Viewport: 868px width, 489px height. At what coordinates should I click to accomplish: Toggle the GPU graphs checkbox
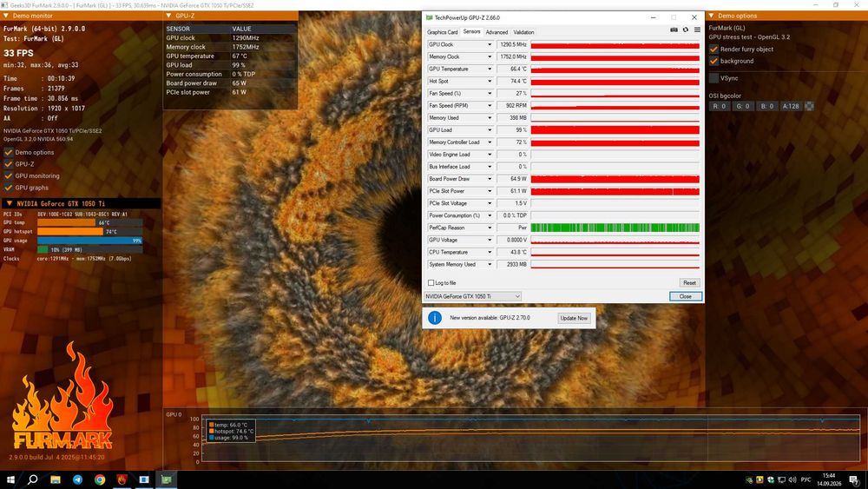coord(9,188)
